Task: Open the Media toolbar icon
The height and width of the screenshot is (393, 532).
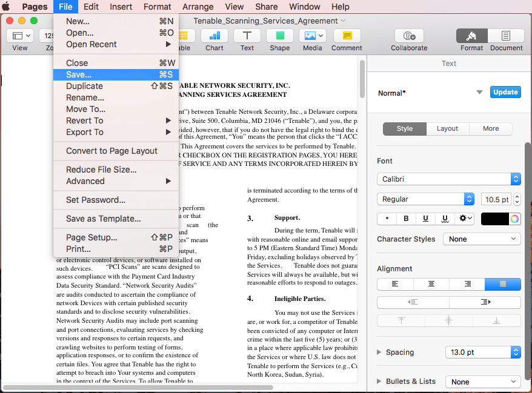Action: coord(312,36)
